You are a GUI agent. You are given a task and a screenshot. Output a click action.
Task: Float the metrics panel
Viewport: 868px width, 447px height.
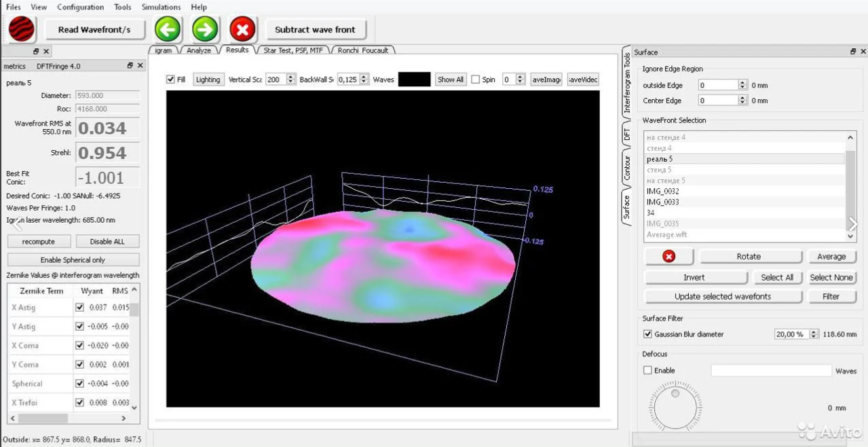click(37, 52)
